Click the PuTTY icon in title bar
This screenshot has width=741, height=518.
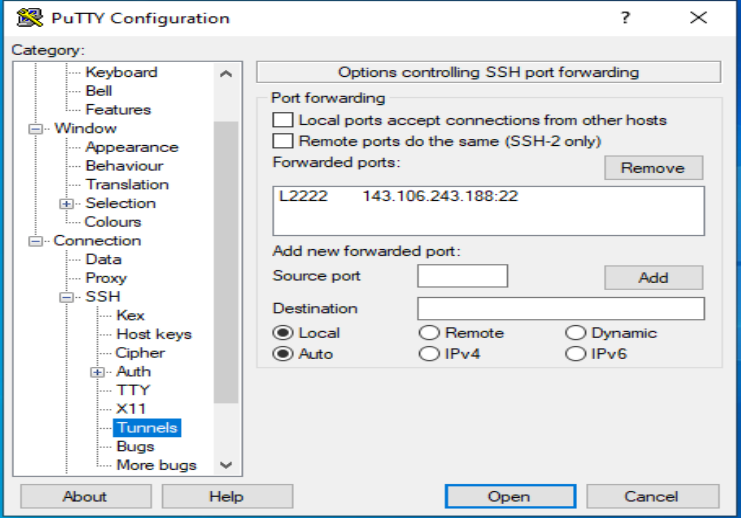(29, 18)
